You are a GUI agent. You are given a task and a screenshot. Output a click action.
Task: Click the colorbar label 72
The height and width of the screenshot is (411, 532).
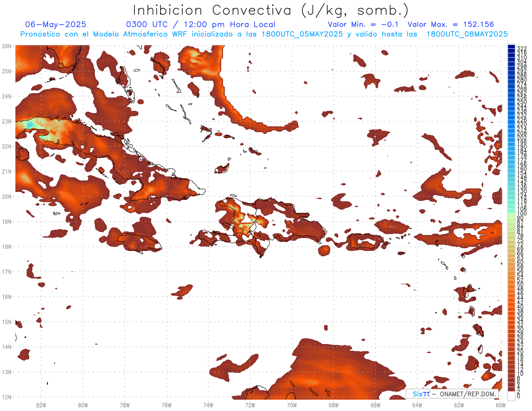[x=520, y=244]
